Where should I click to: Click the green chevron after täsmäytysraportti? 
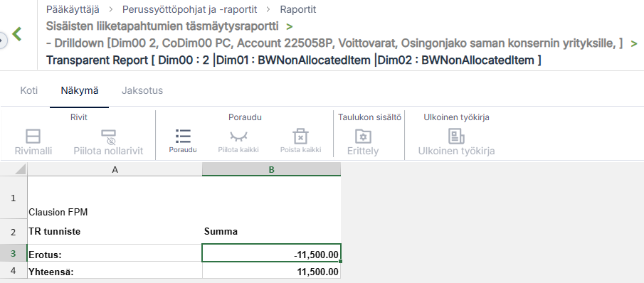point(290,26)
